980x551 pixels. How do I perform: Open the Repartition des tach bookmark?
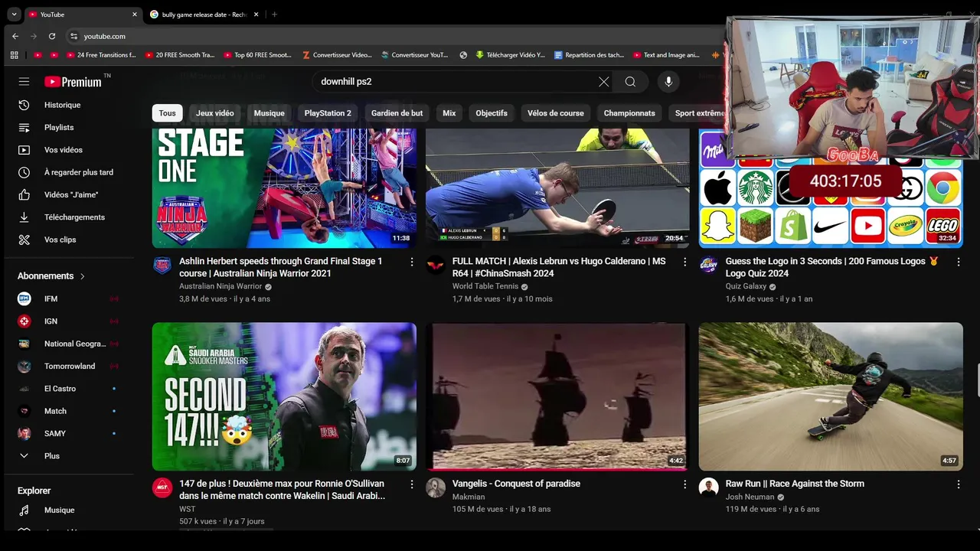589,55
